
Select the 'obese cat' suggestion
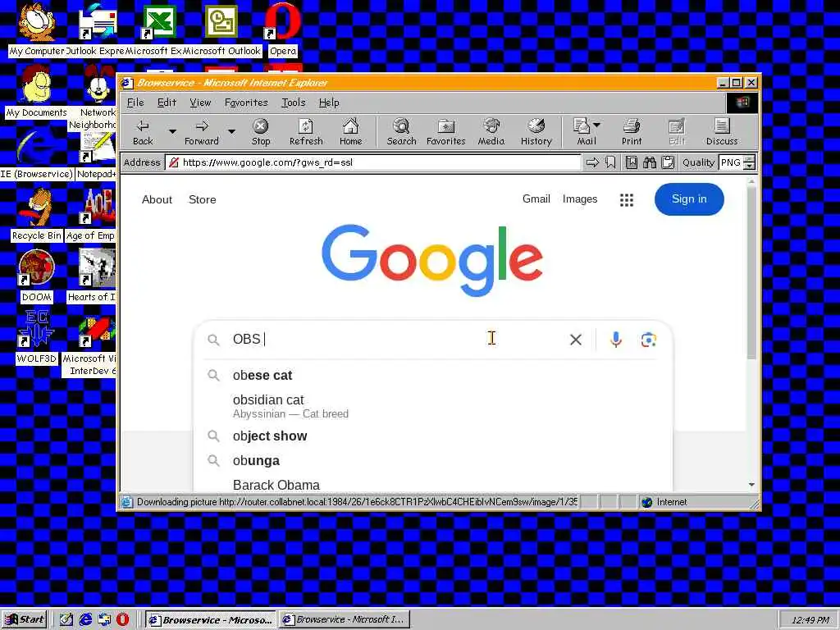433,375
